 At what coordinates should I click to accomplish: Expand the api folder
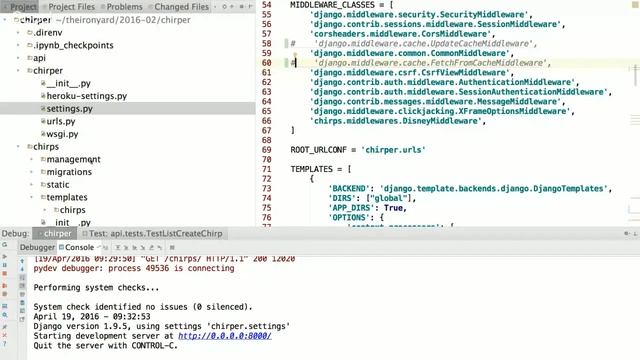pos(18,58)
